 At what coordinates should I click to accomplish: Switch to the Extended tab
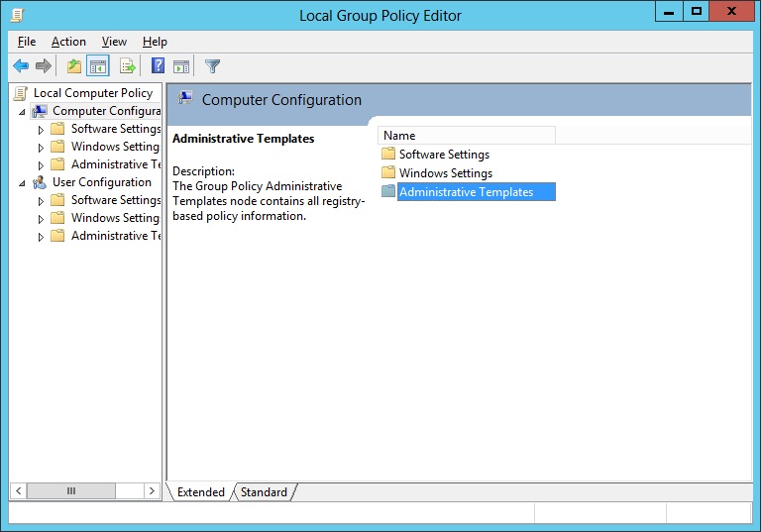coord(201,492)
